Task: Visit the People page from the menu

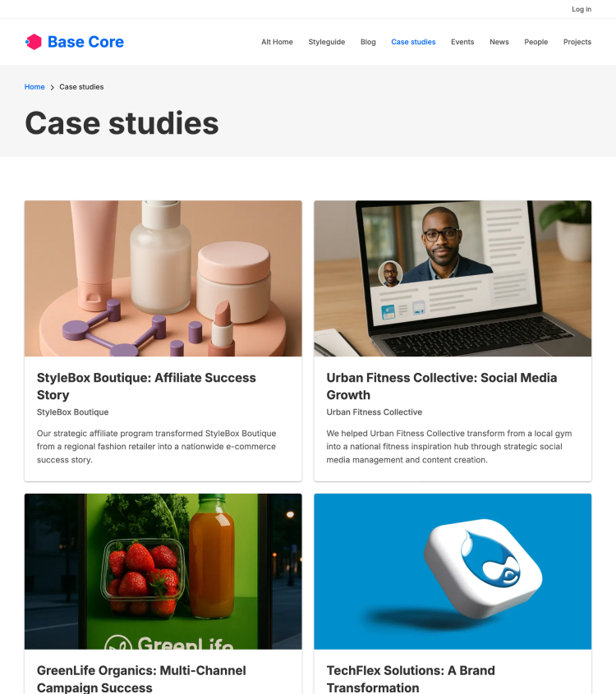Action: tap(536, 42)
